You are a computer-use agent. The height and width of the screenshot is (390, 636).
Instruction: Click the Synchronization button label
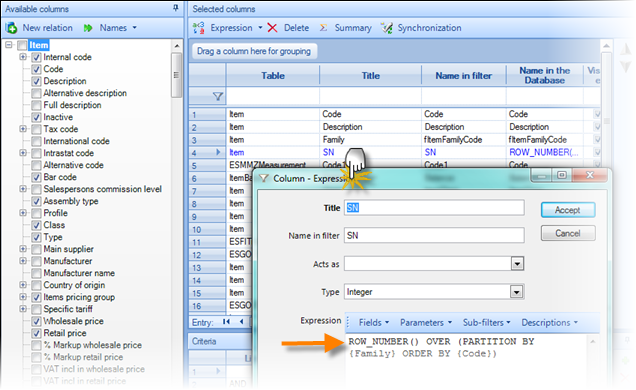tap(429, 28)
